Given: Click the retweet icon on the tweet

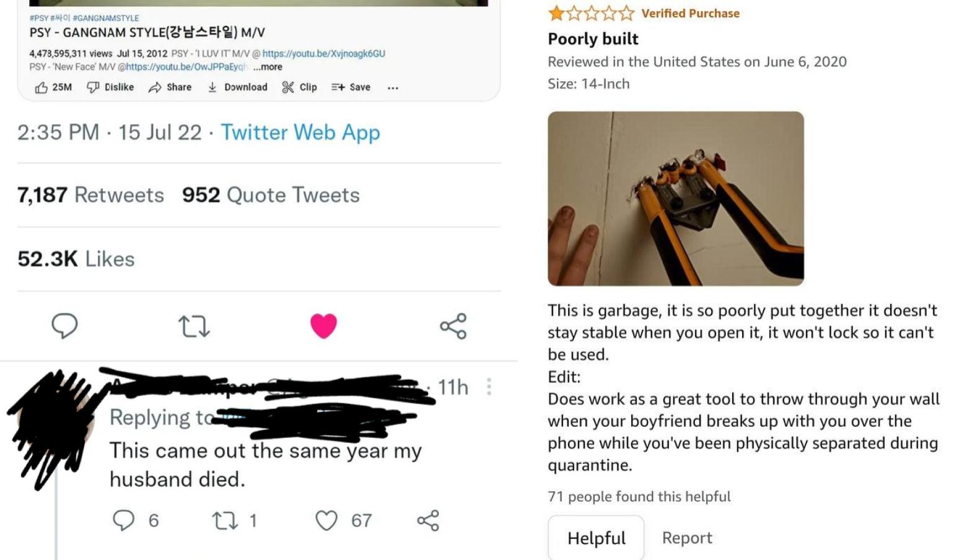Looking at the screenshot, I should click(195, 325).
